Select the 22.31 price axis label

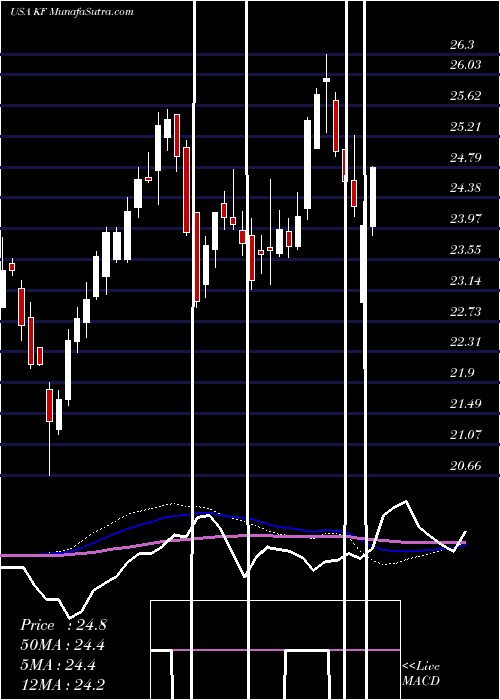(x=466, y=342)
